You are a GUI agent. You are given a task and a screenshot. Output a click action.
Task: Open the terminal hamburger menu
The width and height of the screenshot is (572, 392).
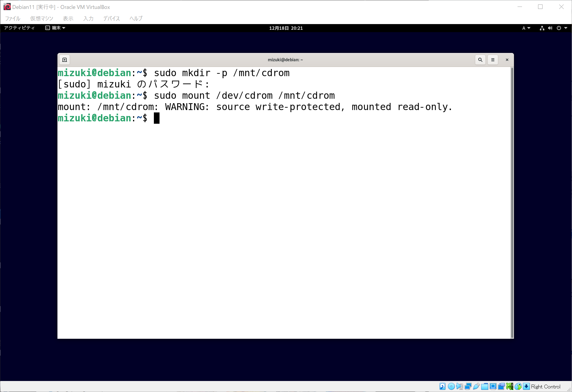[493, 60]
